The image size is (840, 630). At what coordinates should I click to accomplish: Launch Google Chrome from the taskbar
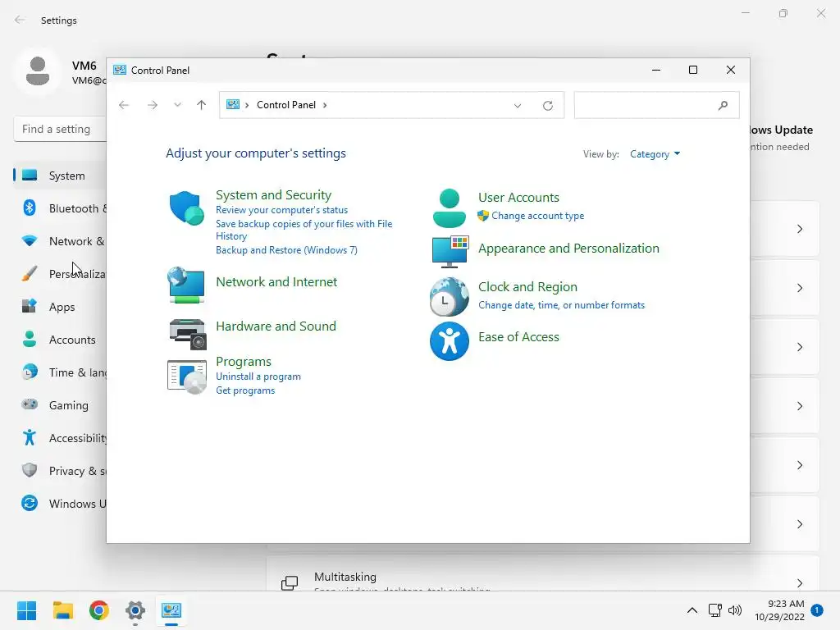coord(99,610)
